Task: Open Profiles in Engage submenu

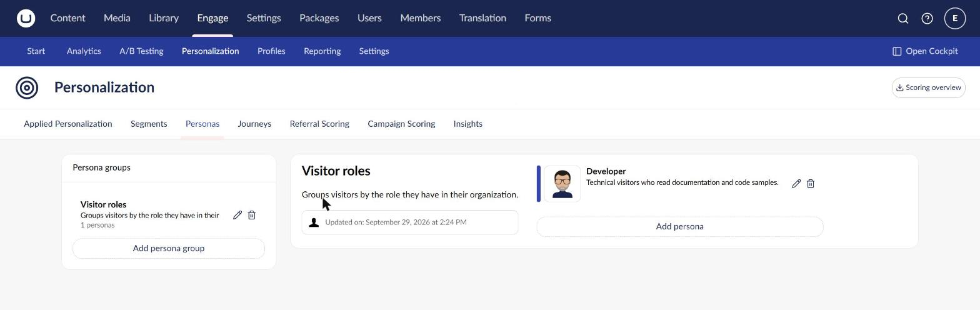Action: coord(271,51)
